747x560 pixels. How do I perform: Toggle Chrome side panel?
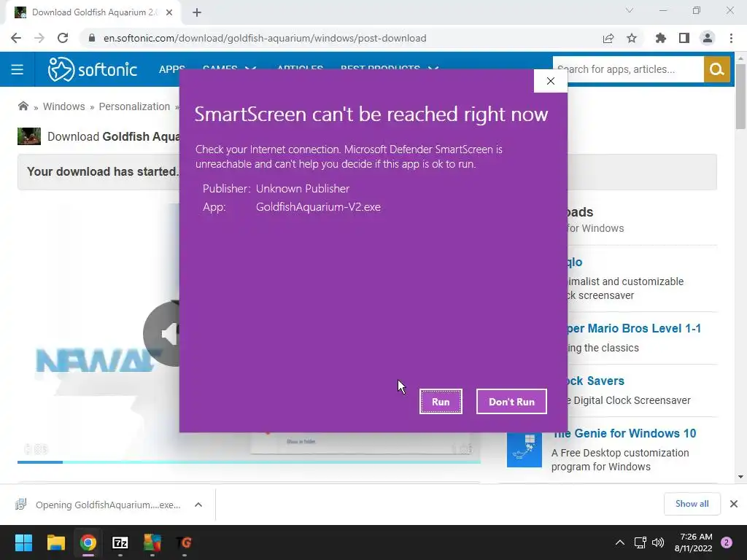[x=684, y=38]
